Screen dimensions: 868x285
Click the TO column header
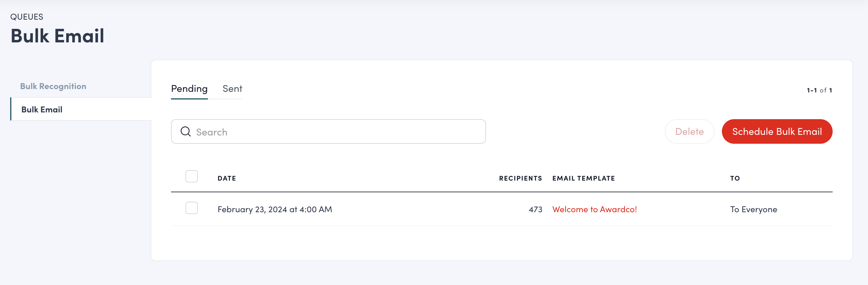(x=735, y=178)
